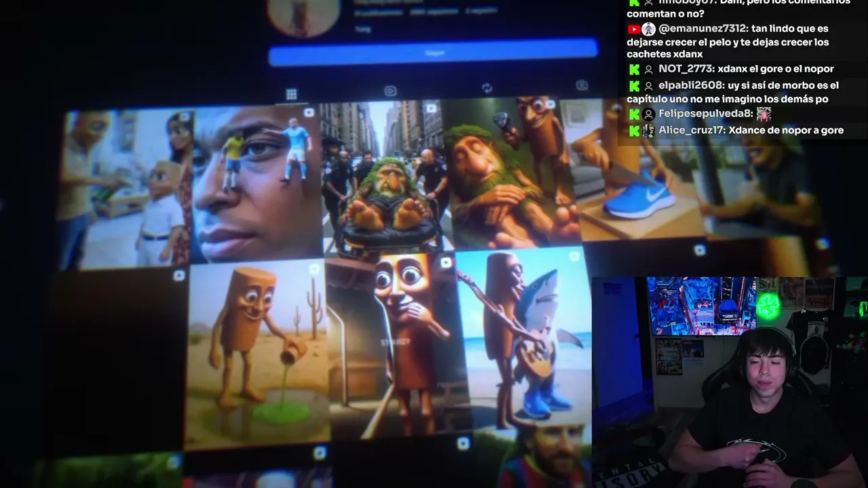
Task: Select the username "Alice_cruz17" in chat
Action: (691, 131)
